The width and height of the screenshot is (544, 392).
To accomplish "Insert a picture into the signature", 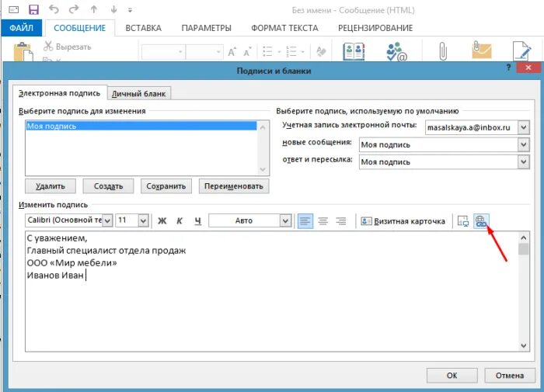I will tap(463, 220).
